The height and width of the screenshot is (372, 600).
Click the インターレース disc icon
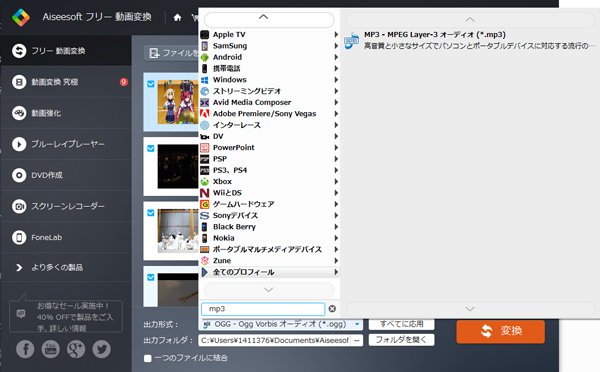[205, 125]
